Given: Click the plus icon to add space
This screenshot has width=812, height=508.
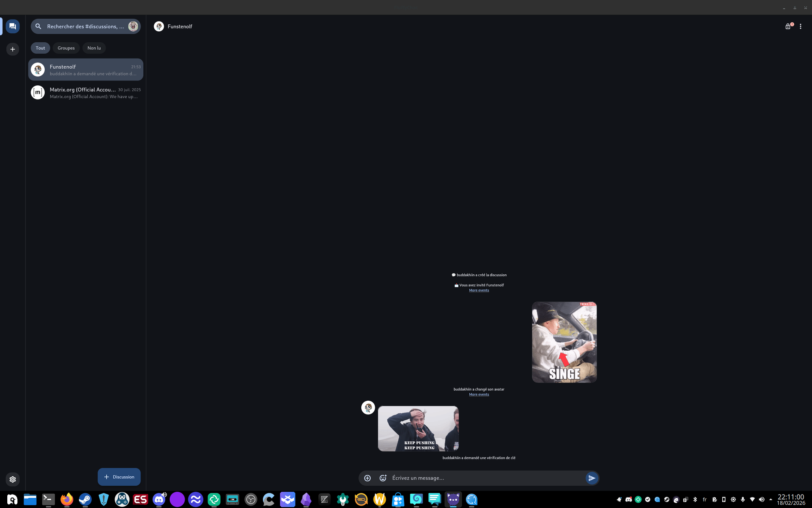Looking at the screenshot, I should 13,49.
